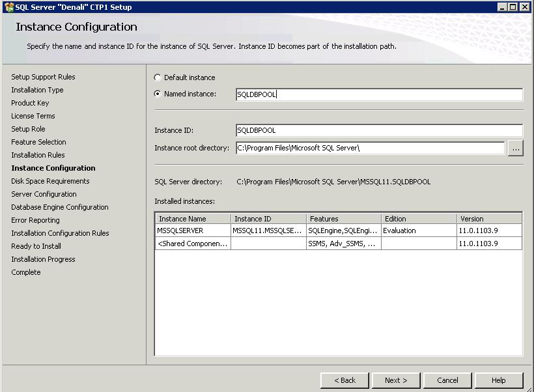
Task: Click the Instance ID text field
Action: tap(379, 130)
